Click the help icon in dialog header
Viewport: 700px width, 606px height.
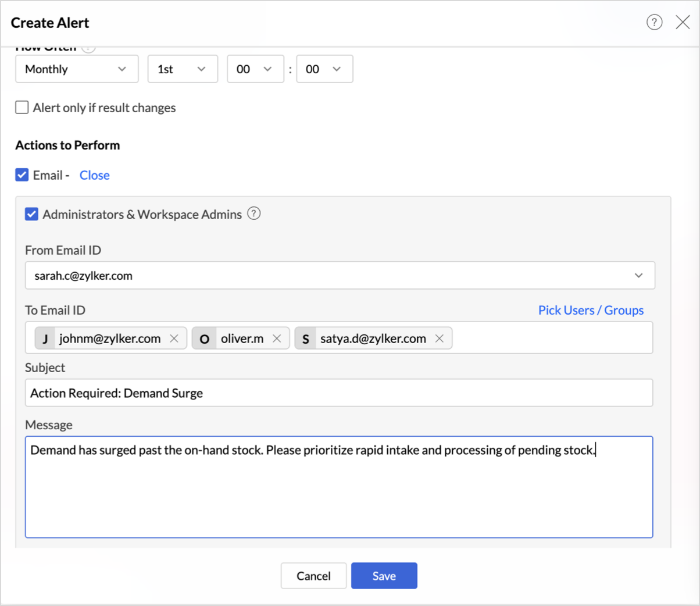[x=654, y=22]
